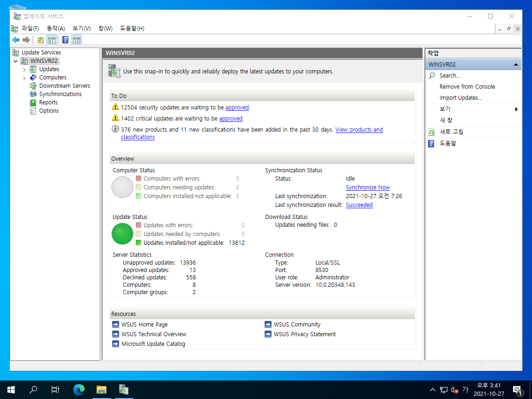Click the Computers node icon
Image resolution: width=532 pixels, height=399 pixels.
(x=33, y=78)
